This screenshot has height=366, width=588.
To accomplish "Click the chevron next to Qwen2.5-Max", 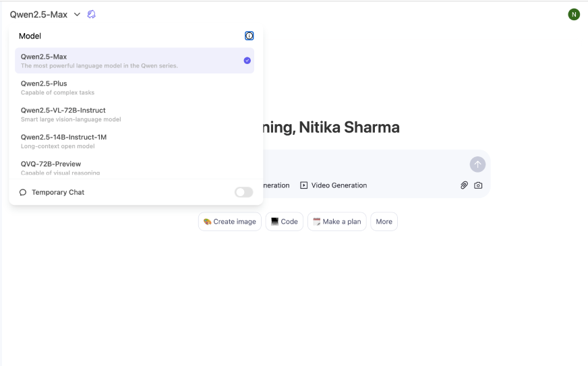I will tap(77, 14).
